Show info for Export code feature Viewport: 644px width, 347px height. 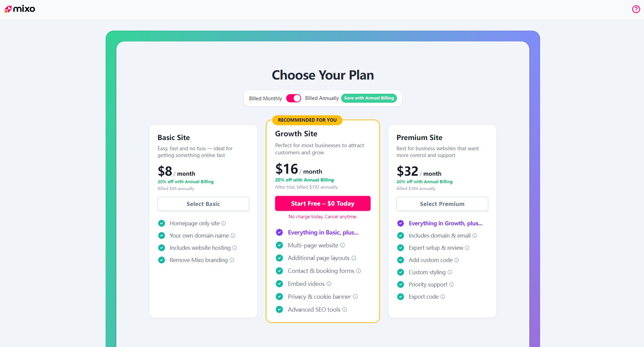point(443,297)
